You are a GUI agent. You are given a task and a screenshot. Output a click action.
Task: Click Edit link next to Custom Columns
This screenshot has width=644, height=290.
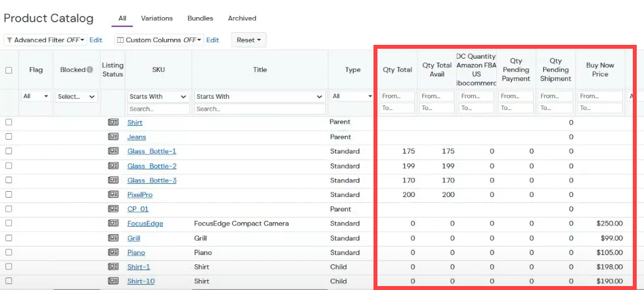pyautogui.click(x=212, y=40)
